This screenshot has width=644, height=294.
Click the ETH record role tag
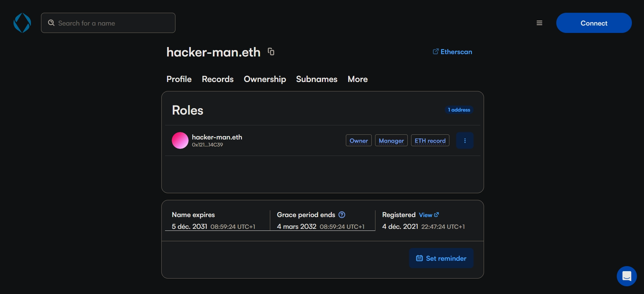430,140
